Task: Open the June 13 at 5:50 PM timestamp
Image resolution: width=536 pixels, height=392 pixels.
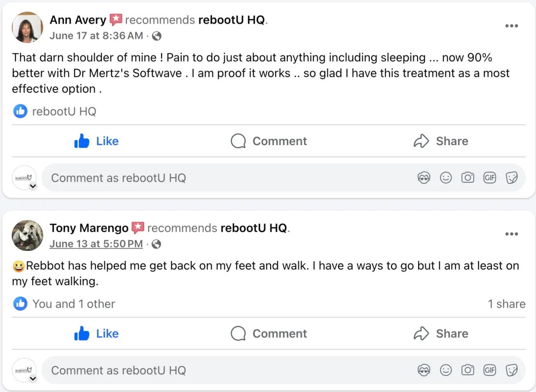Action: pyautogui.click(x=96, y=244)
